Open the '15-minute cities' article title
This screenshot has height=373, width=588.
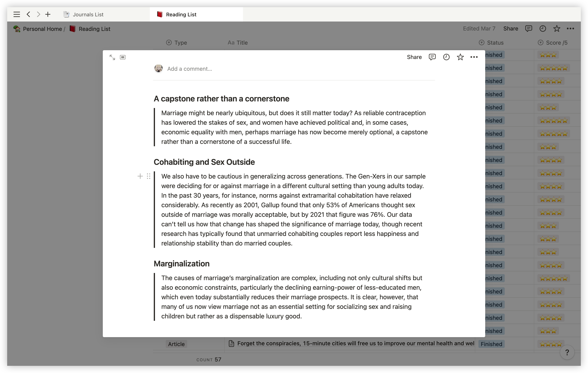coord(356,344)
